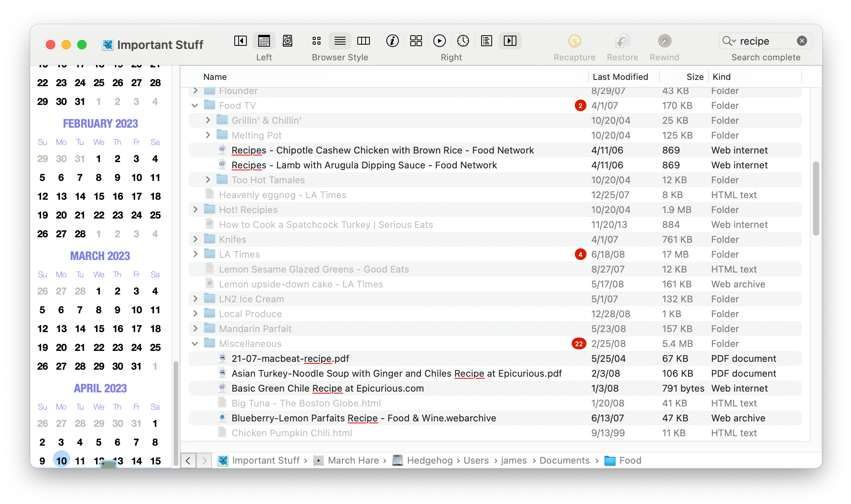Click the file list vertical scrollbar thumb

coord(816,199)
